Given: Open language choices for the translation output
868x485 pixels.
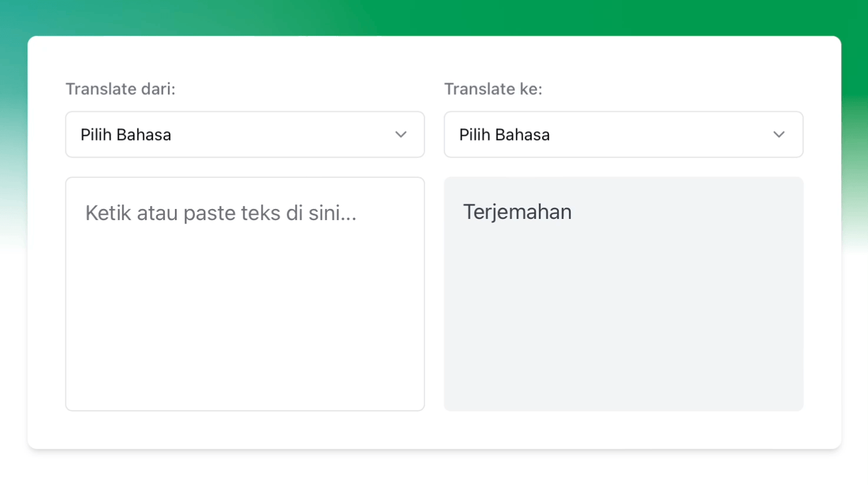Looking at the screenshot, I should pos(623,134).
